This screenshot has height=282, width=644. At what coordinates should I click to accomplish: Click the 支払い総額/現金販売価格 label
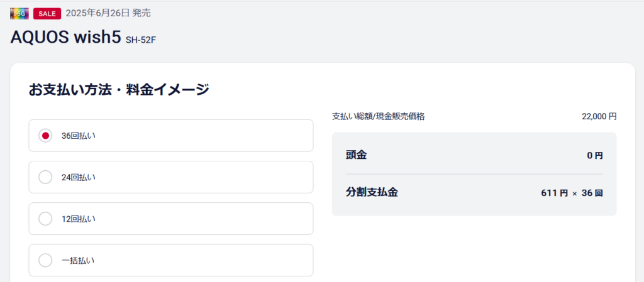pos(379,116)
